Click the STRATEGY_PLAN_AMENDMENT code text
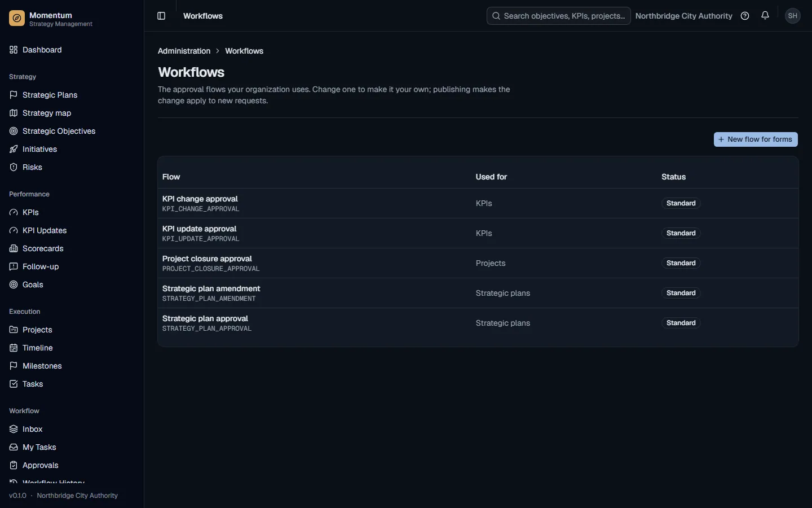Viewport: 812px width, 508px height. pyautogui.click(x=209, y=299)
